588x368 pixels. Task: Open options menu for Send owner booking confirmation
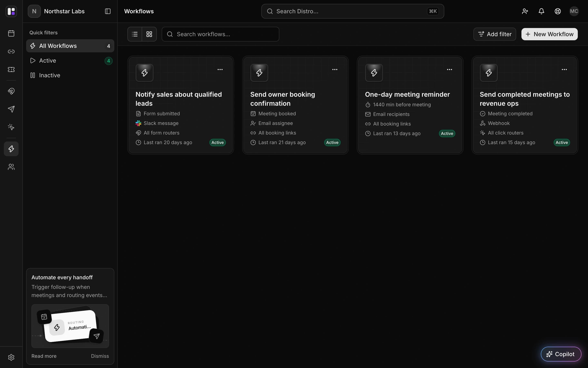pos(335,70)
